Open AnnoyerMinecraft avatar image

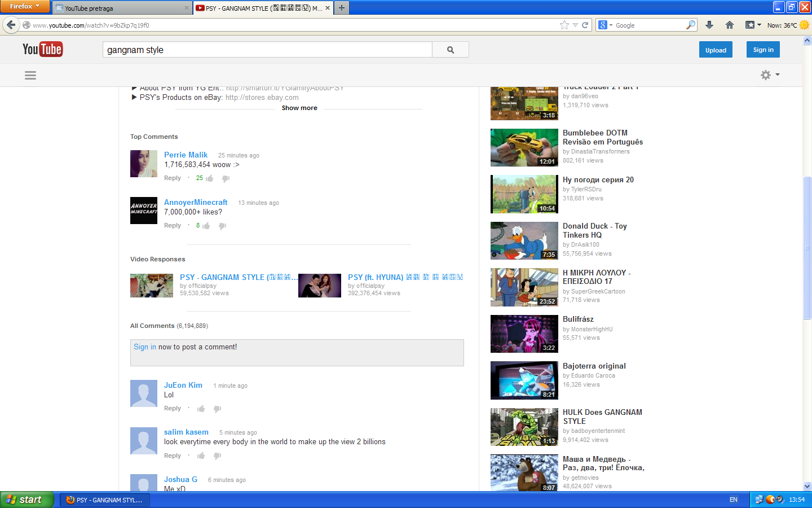[144, 211]
